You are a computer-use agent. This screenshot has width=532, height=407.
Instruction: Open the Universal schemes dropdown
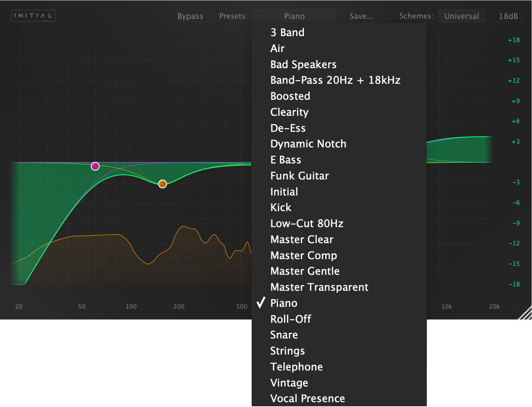(462, 16)
